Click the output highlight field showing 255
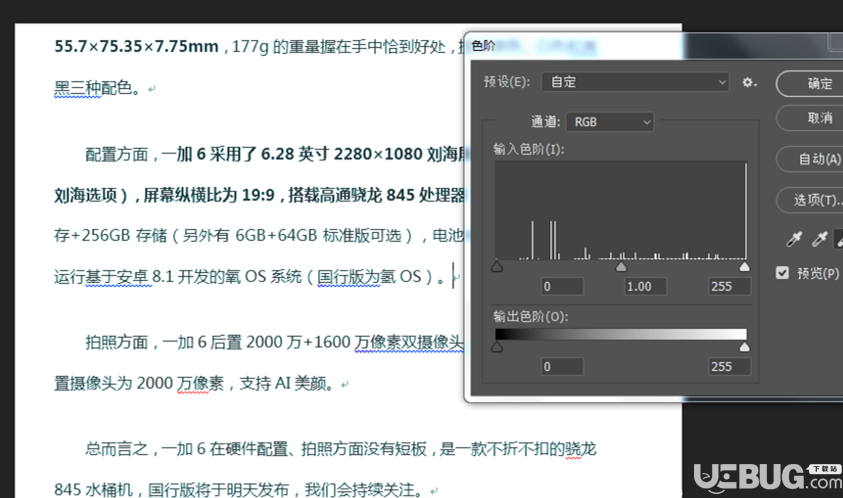Image resolution: width=843 pixels, height=498 pixels. (729, 367)
